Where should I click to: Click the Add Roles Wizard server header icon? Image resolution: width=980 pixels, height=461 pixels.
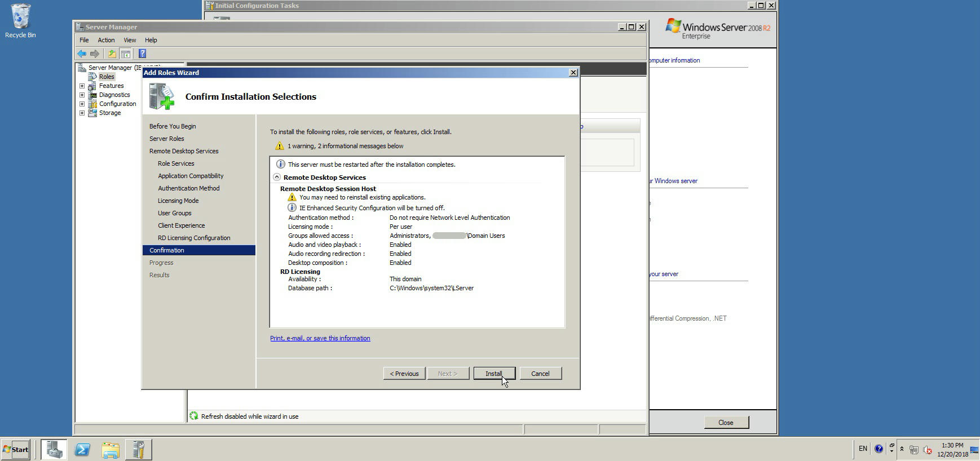pyautogui.click(x=162, y=96)
